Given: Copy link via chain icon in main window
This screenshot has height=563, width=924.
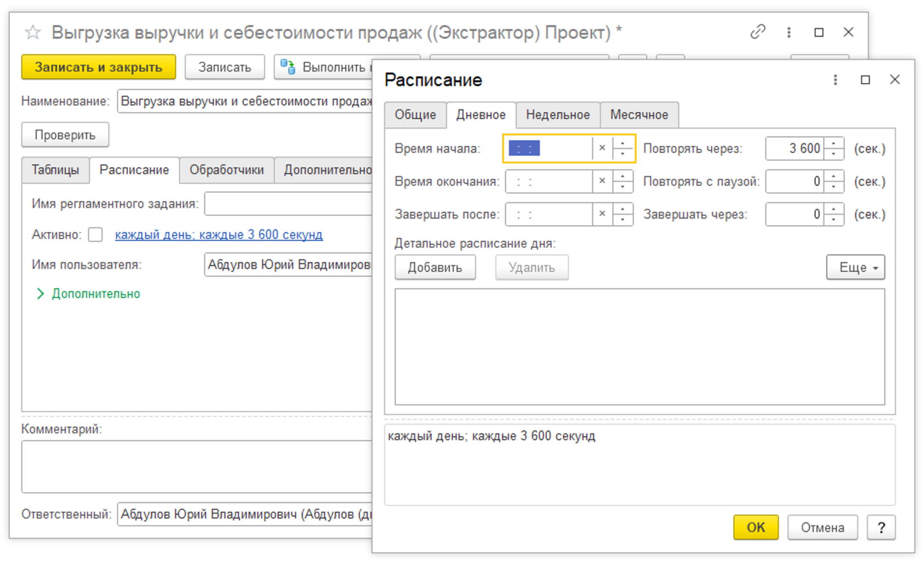Looking at the screenshot, I should 758,32.
